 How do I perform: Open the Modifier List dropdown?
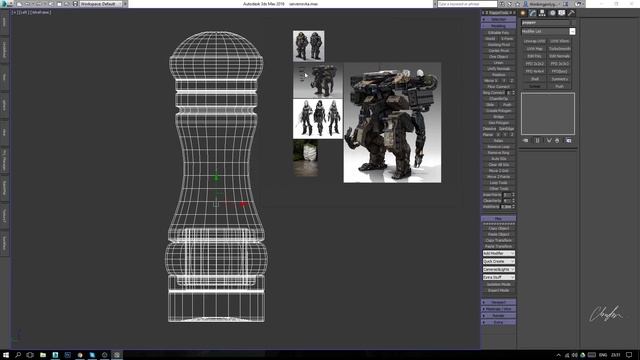click(548, 31)
